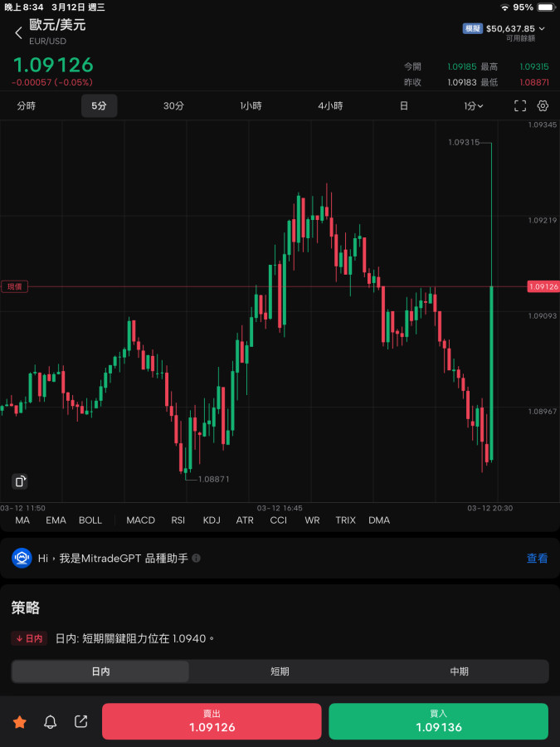Image resolution: width=560 pixels, height=747 pixels.
Task: Tap the 現價 current price marker
Action: 15,286
